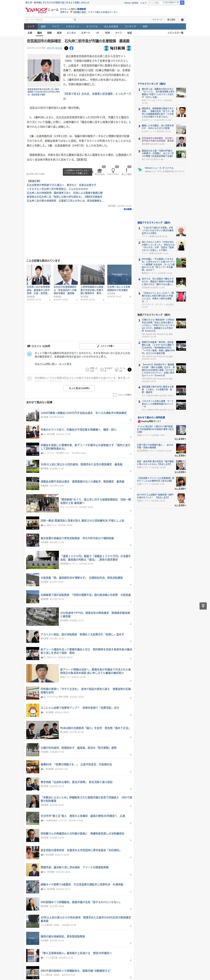Select the ランキング navigation tab
Image resolution: width=210 pixels, height=980 pixels.
130,27
